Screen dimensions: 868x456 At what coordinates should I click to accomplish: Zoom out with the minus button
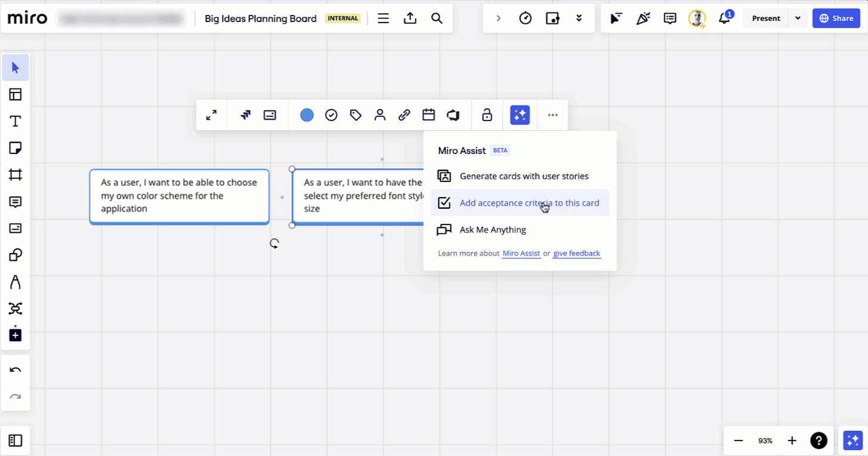(738, 440)
